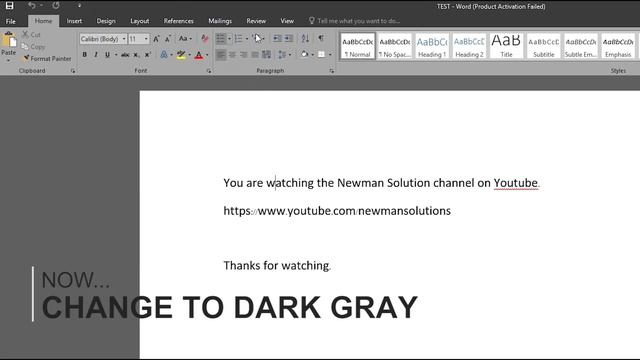Open the References tab
Viewport: 640px width, 360px height.
coord(178,21)
